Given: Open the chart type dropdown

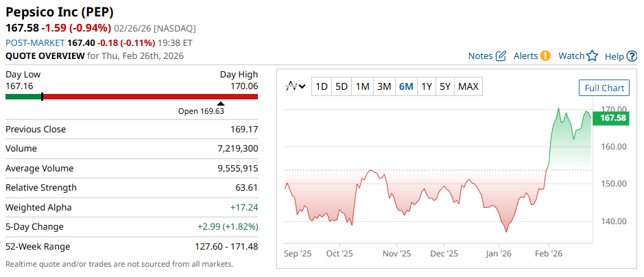Looking at the screenshot, I should click(296, 86).
